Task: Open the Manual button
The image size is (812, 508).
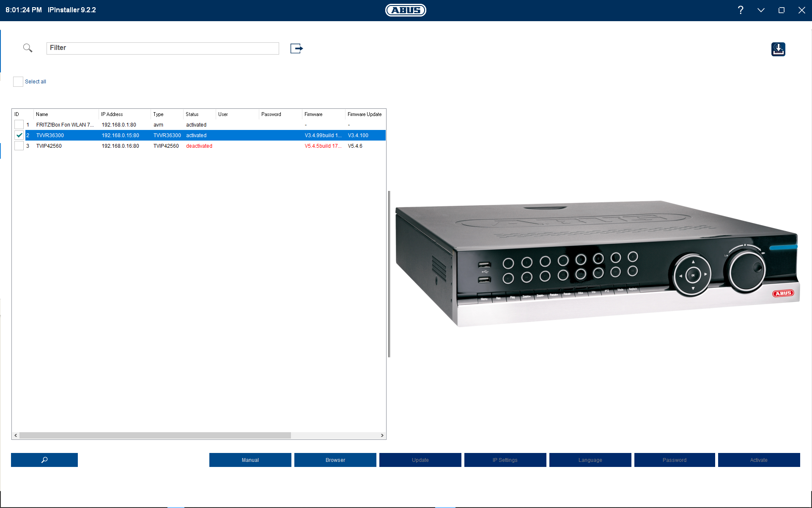Action: (x=250, y=460)
